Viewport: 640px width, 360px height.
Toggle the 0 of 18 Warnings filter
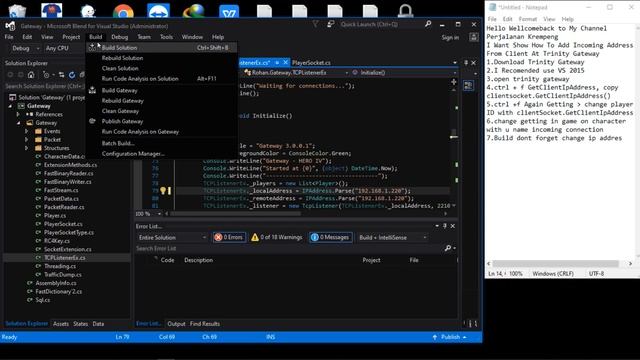tap(277, 237)
